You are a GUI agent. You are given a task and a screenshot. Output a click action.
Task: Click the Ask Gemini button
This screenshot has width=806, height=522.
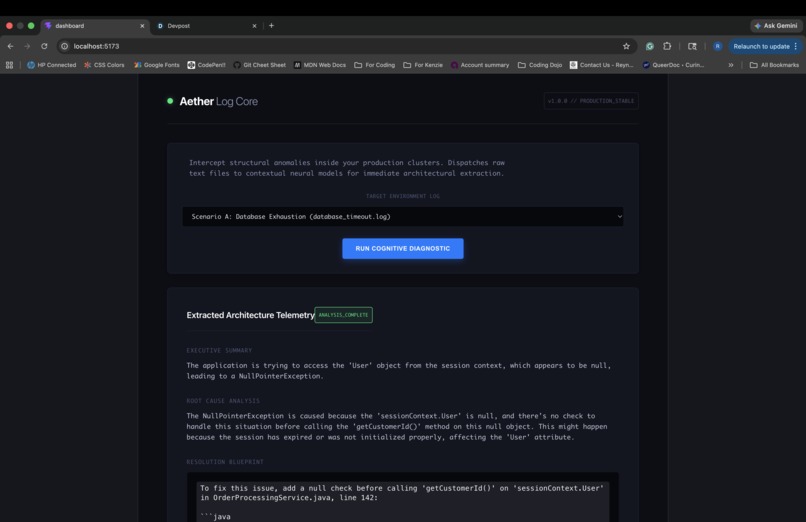click(x=776, y=26)
